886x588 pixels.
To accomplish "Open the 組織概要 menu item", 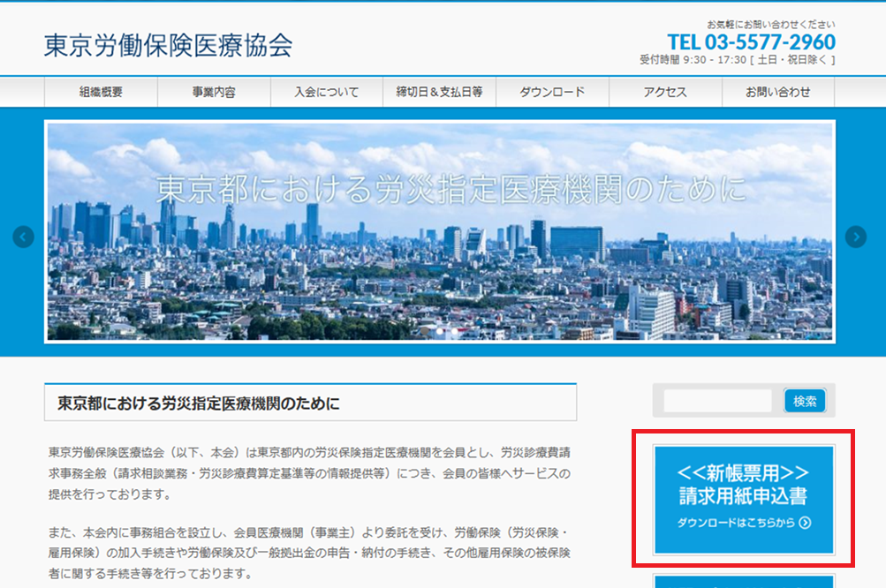I will pos(102,92).
